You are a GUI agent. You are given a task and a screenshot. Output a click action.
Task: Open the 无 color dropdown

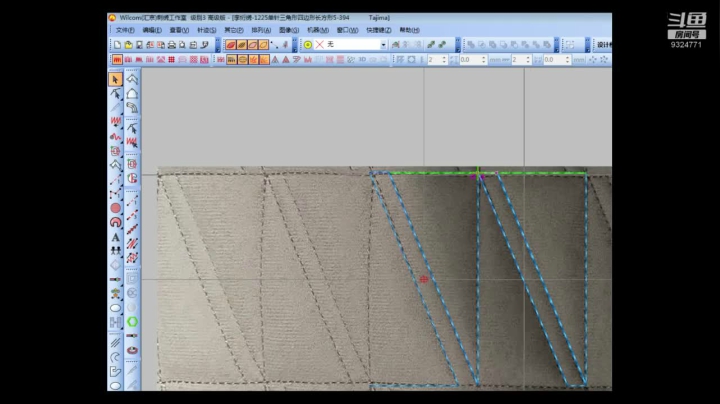click(x=383, y=45)
